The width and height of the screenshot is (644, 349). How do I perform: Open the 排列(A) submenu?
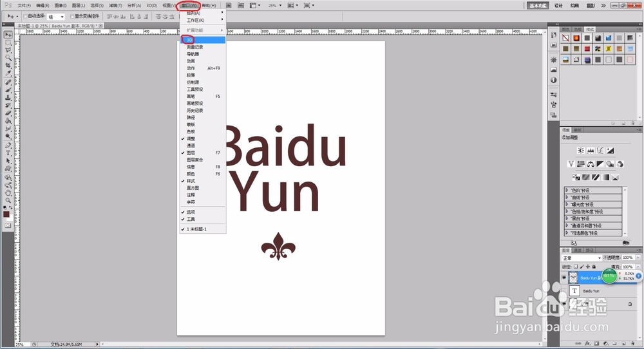203,13
